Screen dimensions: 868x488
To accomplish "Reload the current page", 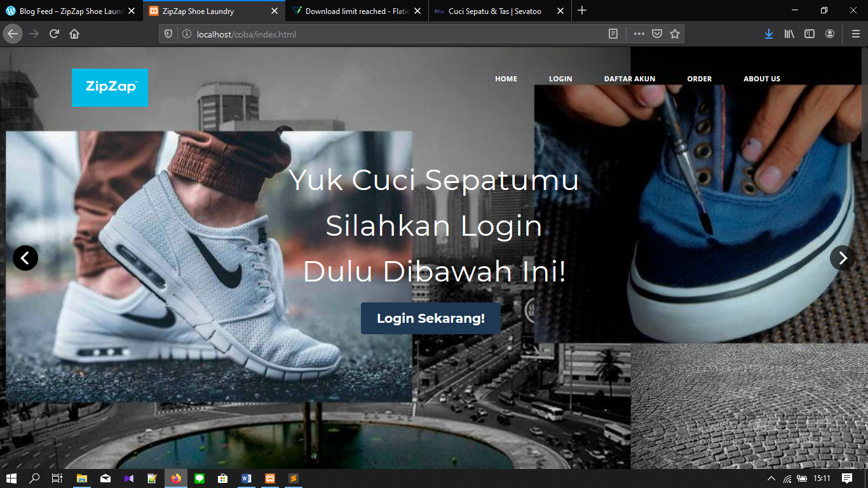I will [53, 34].
